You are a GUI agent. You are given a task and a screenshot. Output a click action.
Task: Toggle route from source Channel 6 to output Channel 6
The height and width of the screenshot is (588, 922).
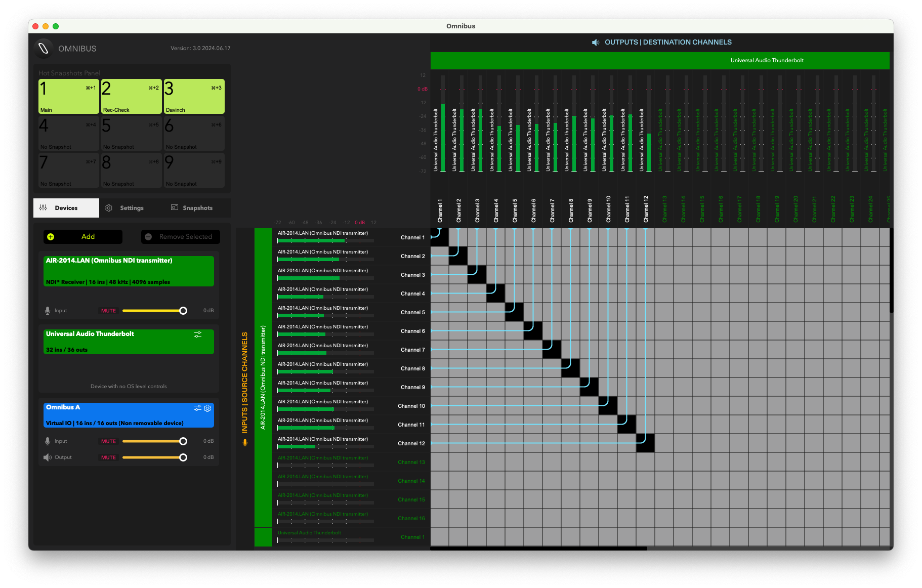pyautogui.click(x=533, y=331)
